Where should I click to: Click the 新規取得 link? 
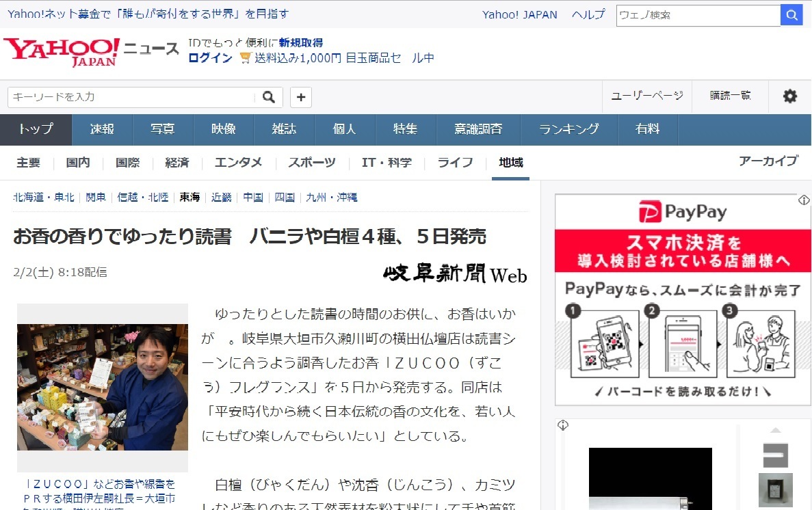click(302, 42)
